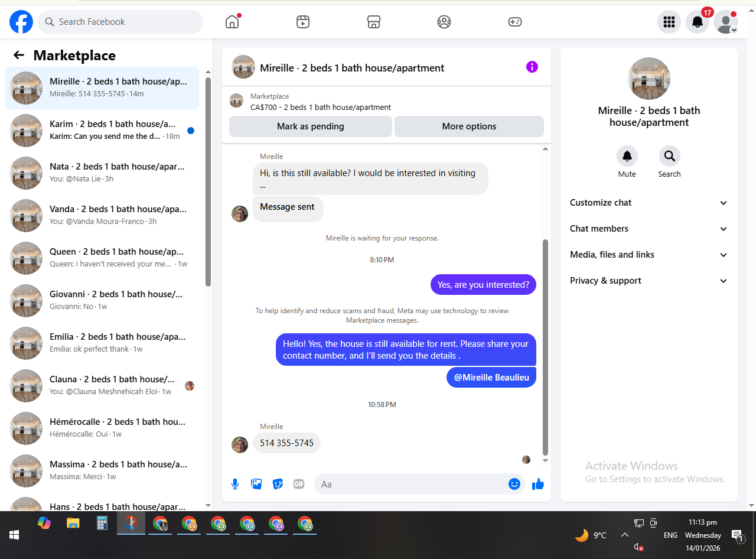The width and height of the screenshot is (756, 559).
Task: Click the Mark as pending button
Action: pyautogui.click(x=311, y=126)
